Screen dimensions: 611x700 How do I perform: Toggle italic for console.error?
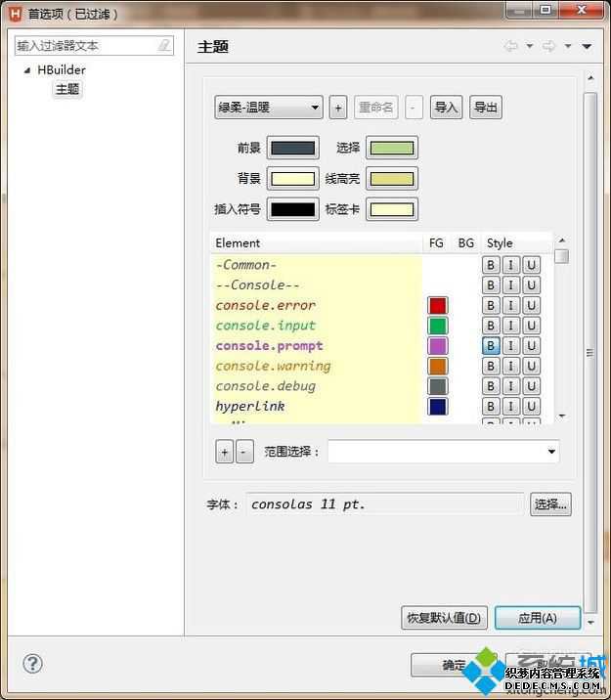coord(511,305)
